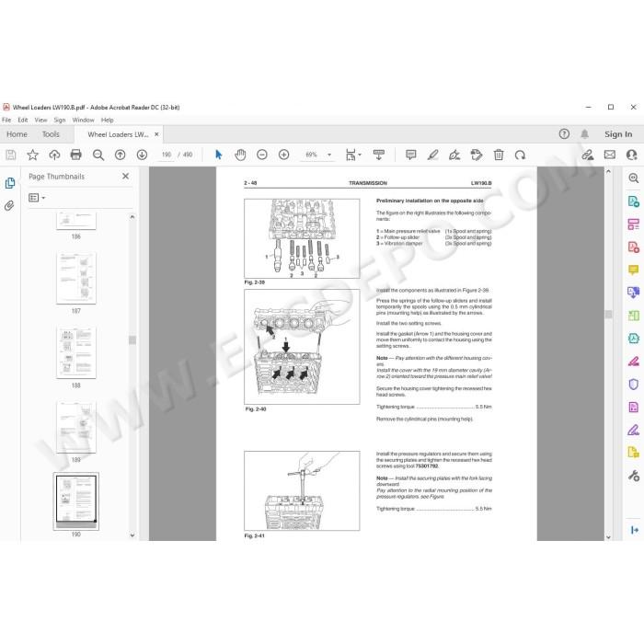Screen dimensions: 644x644
Task: Open More Tools wrench icon
Action: (x=633, y=476)
